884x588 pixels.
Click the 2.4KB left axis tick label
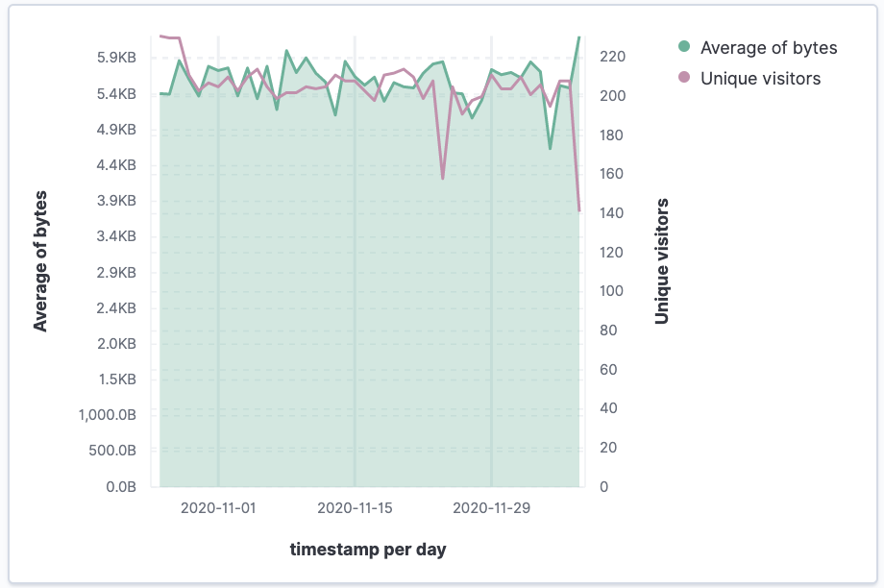(116, 308)
